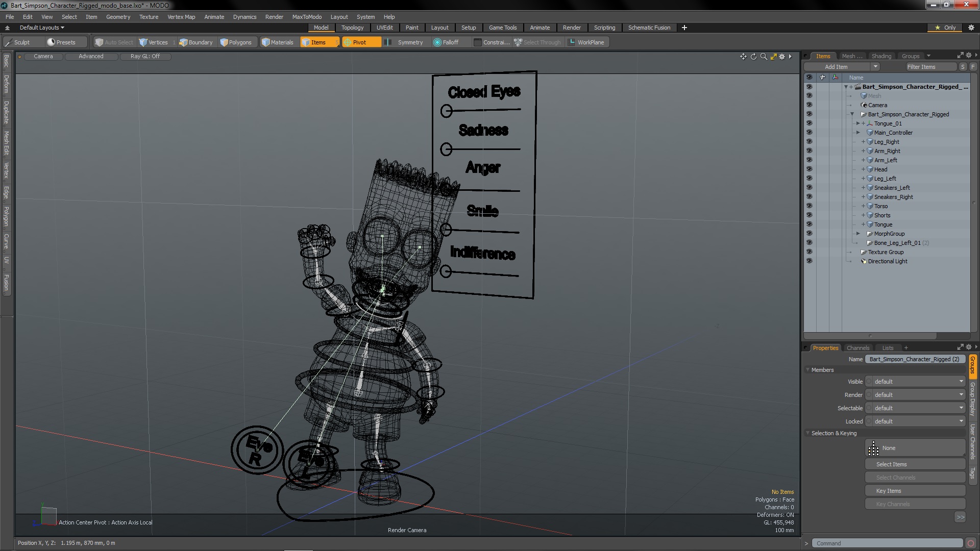Click the F button next to Filter Items

[973, 67]
